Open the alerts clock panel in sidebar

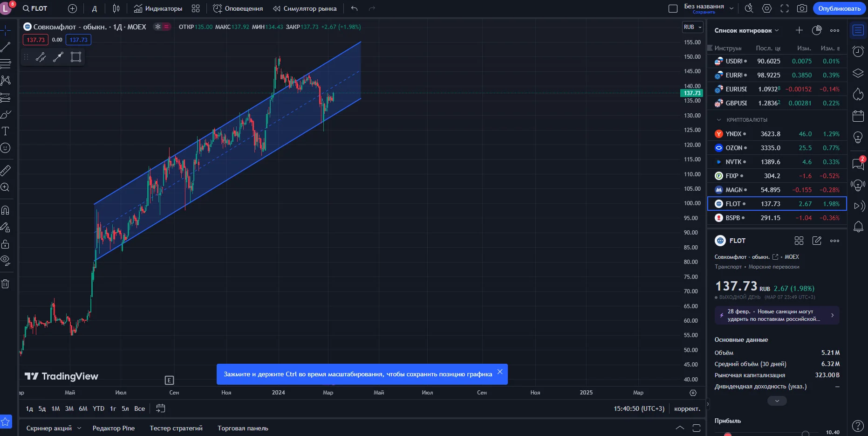tap(858, 51)
